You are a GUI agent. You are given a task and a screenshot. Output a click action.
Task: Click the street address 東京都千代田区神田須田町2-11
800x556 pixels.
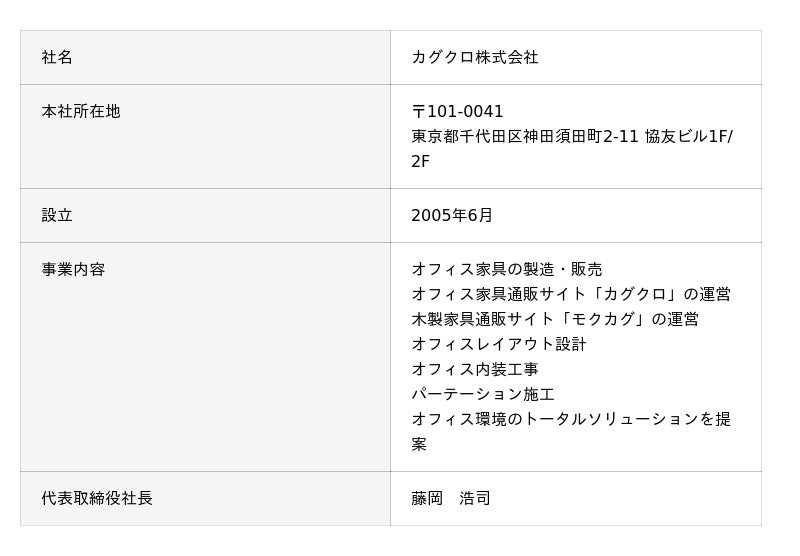point(525,137)
